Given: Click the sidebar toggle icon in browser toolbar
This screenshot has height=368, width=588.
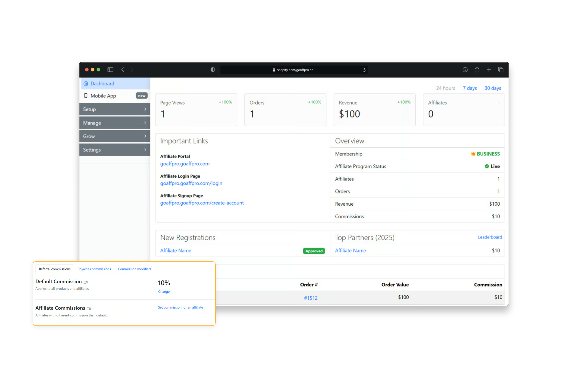Looking at the screenshot, I should point(110,70).
